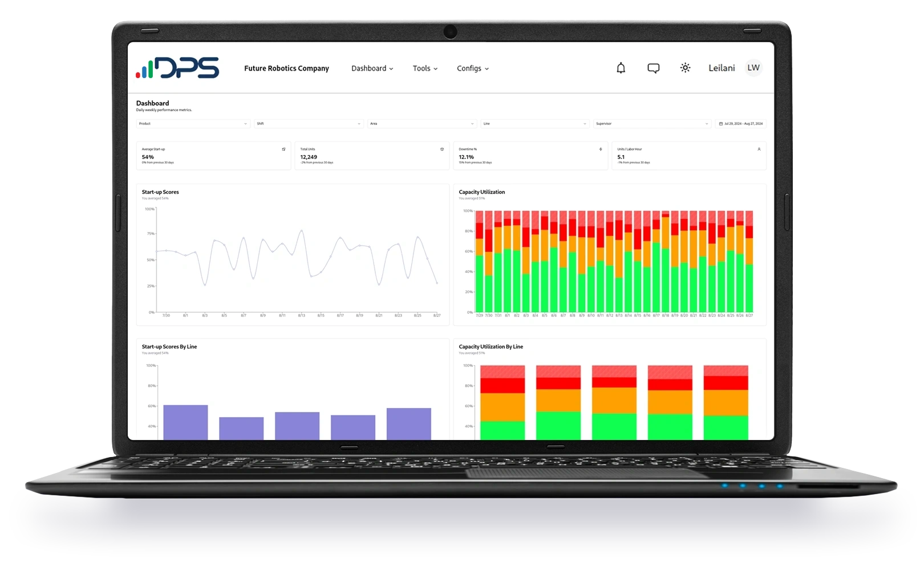
Task: Click the Average Start-up card icon
Action: coord(283,149)
